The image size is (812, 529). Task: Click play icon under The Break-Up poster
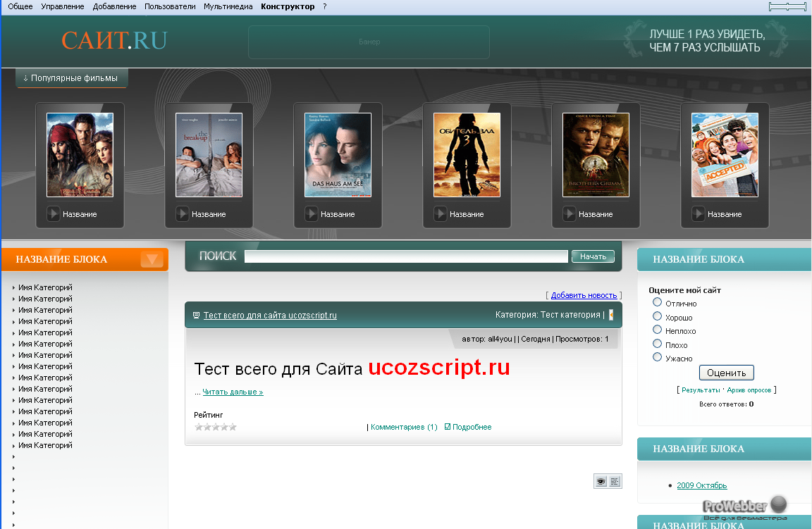[183, 213]
